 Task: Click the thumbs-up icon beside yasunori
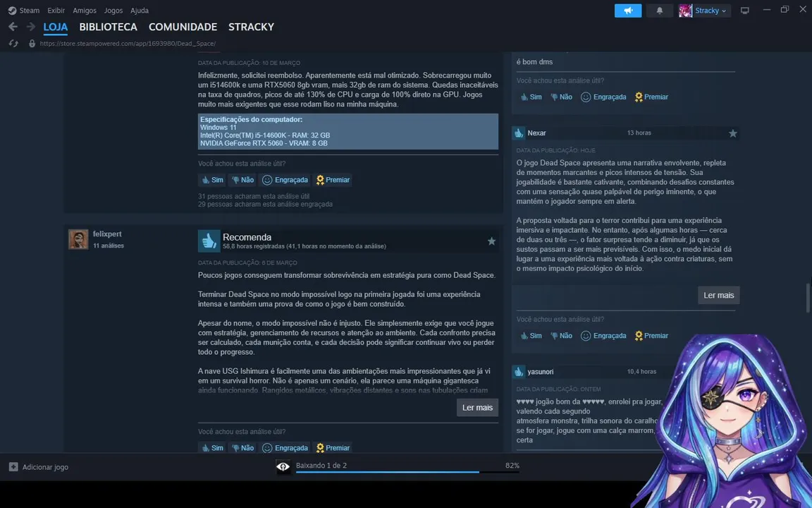(x=519, y=372)
